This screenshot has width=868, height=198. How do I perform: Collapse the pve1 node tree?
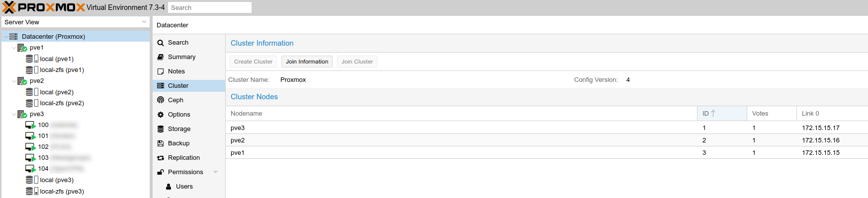(x=14, y=48)
